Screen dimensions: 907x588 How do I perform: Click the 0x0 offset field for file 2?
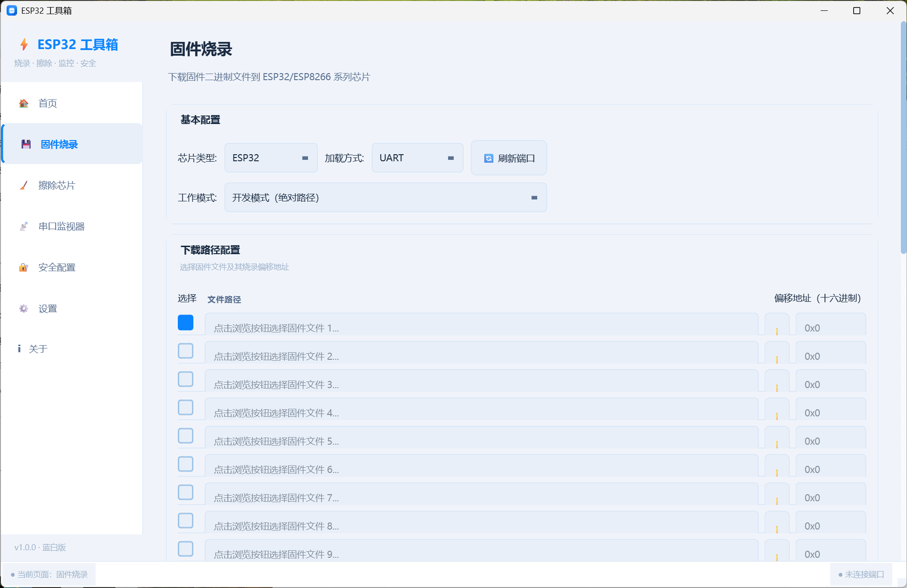831,353
